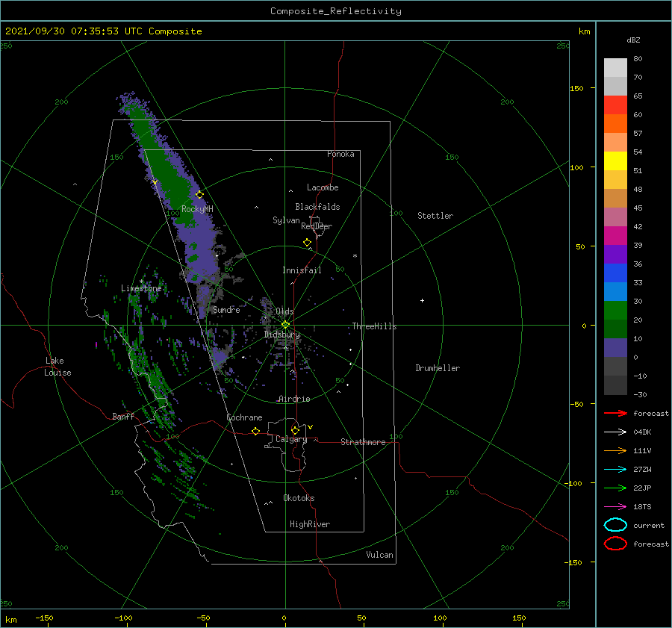Click the cyan current ellipse icon
Viewport: 672px width, 628px height.
pos(615,525)
